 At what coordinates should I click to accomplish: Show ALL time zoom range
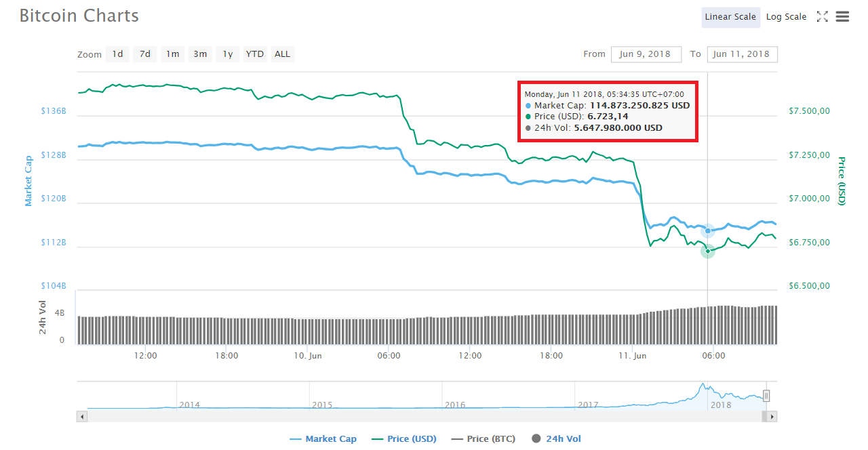[282, 54]
